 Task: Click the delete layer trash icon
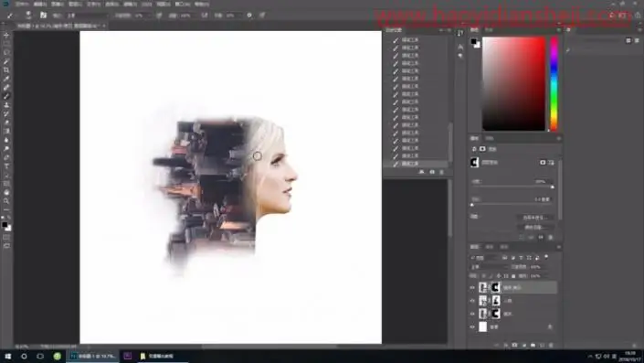coord(551,346)
